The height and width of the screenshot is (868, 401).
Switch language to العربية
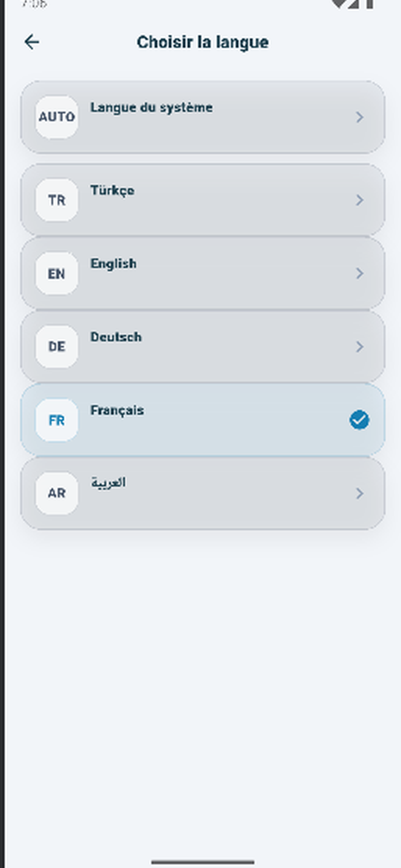tap(203, 493)
